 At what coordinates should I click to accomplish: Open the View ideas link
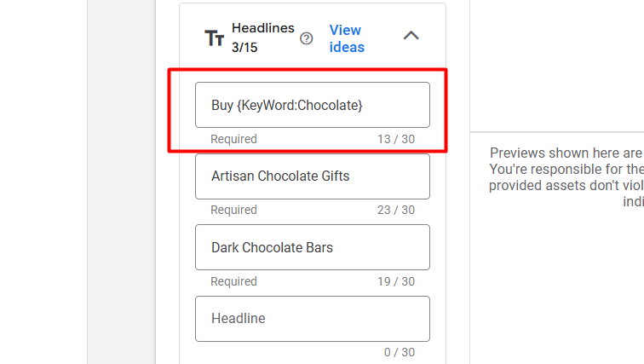point(347,38)
